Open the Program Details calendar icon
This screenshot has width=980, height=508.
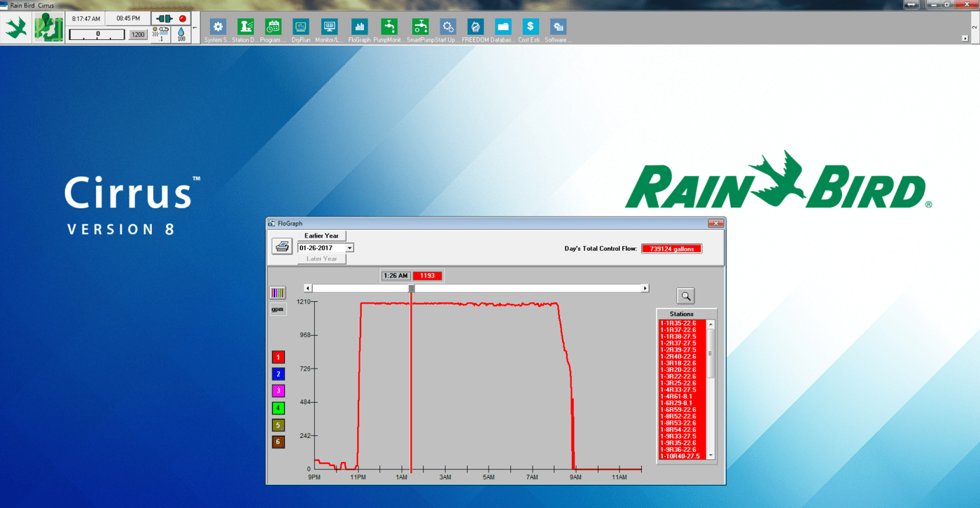pos(273,27)
